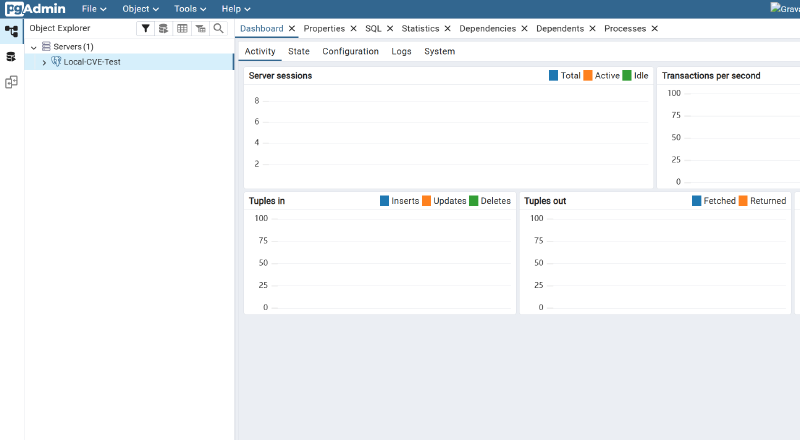Click the green Deletes legend swatch

pos(473,201)
